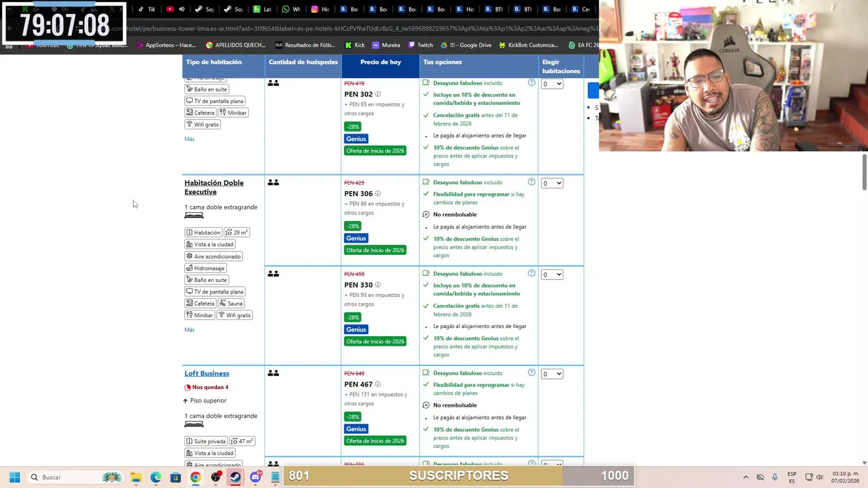868x488 pixels.
Task: Click the 'Nos quedan 4' notice
Action: click(x=206, y=387)
